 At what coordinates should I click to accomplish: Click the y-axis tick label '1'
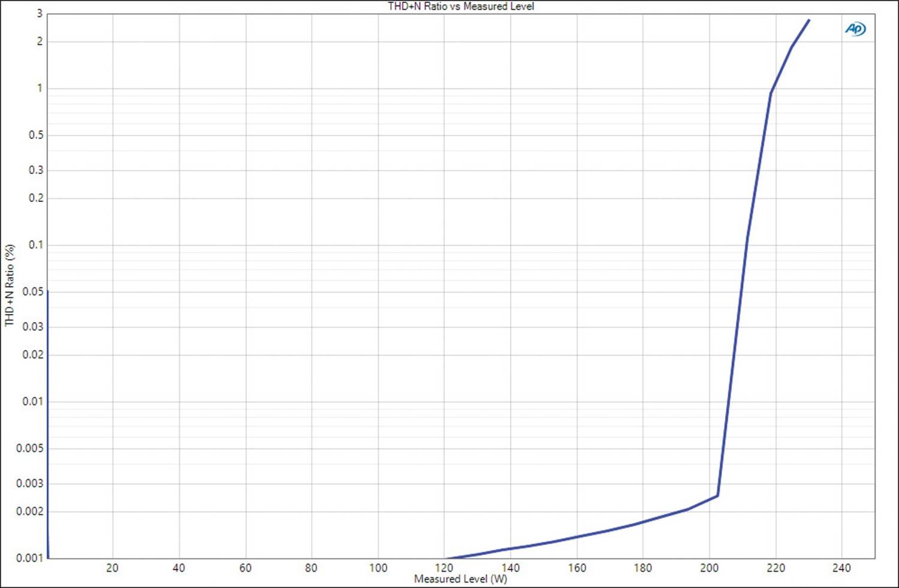pyautogui.click(x=40, y=88)
